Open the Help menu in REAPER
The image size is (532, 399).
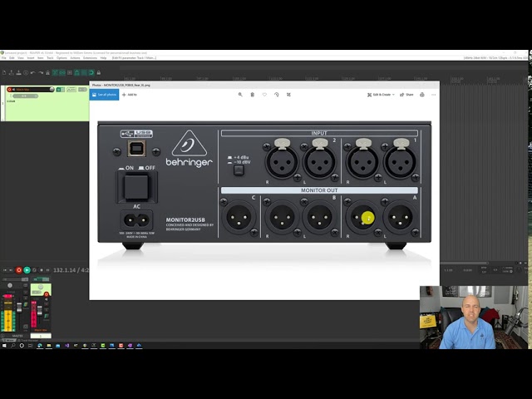click(x=103, y=58)
